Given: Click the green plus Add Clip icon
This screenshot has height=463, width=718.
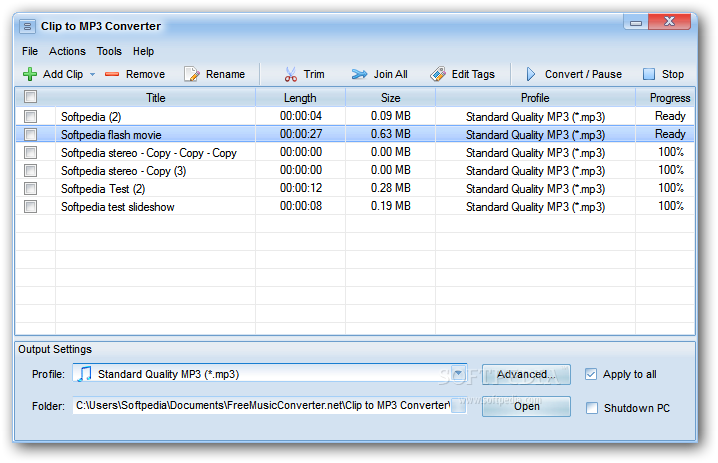Looking at the screenshot, I should point(30,74).
